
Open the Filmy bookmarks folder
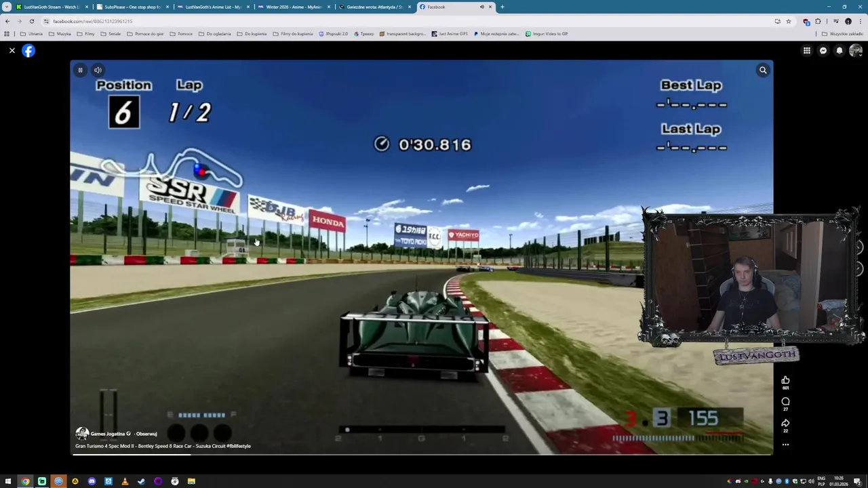[x=86, y=33]
